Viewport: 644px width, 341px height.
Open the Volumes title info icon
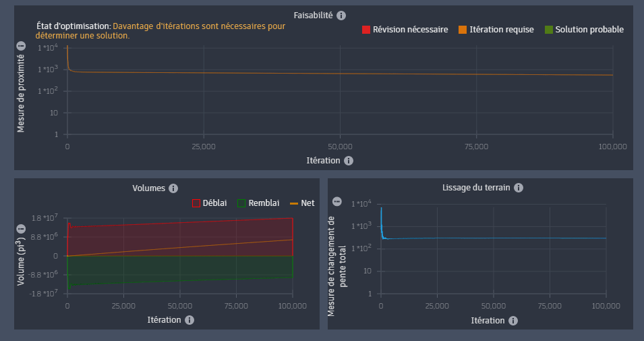pyautogui.click(x=173, y=188)
